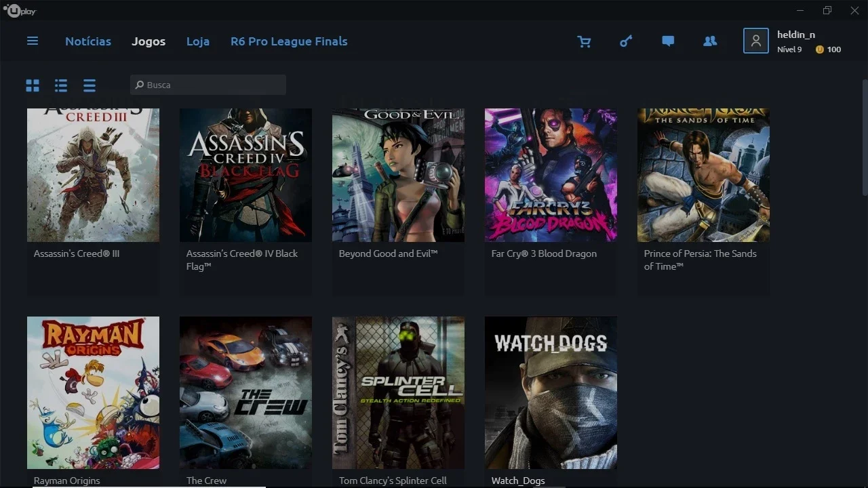Image resolution: width=868 pixels, height=488 pixels.
Task: Open the Loja tab
Action: pos(198,41)
